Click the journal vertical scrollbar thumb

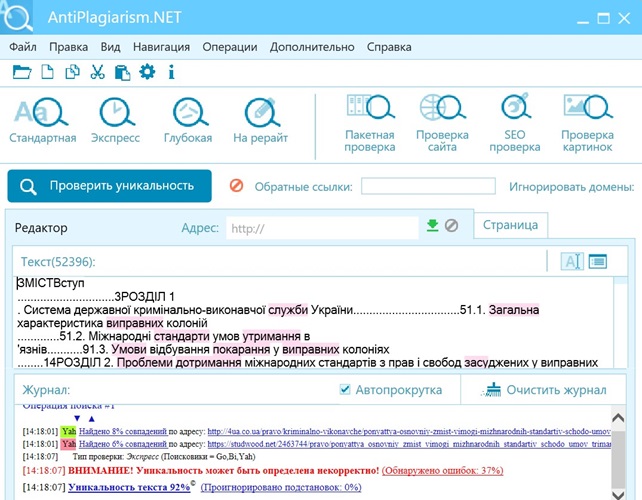pos(618,457)
